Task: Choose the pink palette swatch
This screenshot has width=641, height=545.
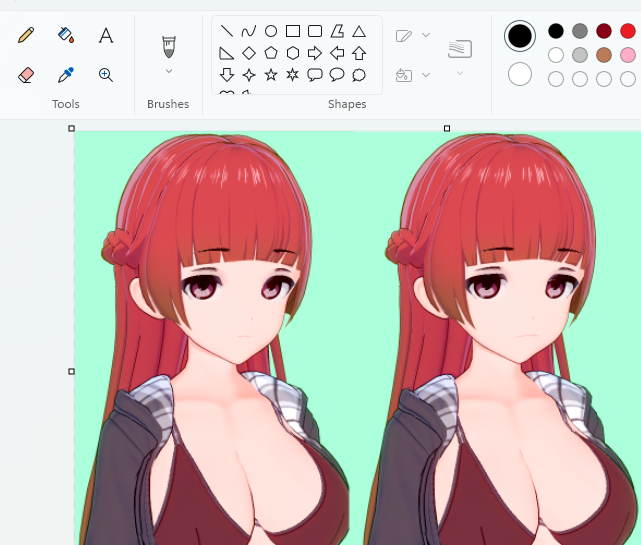Action: pyautogui.click(x=628, y=55)
